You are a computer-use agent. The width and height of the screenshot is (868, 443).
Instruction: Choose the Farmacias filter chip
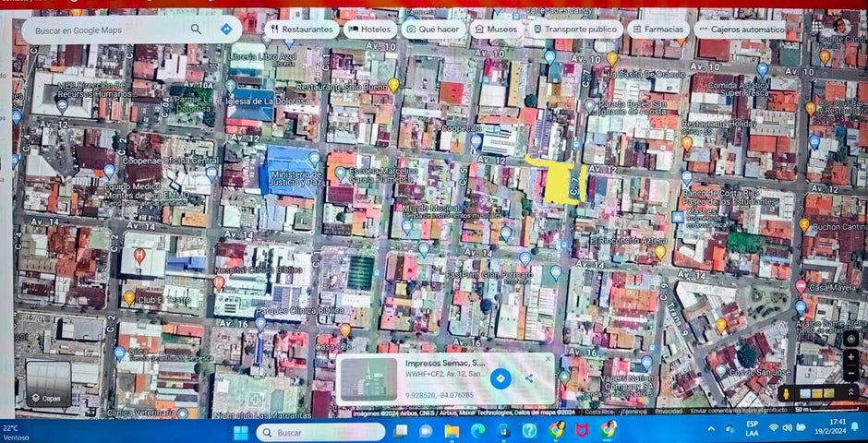(x=657, y=30)
